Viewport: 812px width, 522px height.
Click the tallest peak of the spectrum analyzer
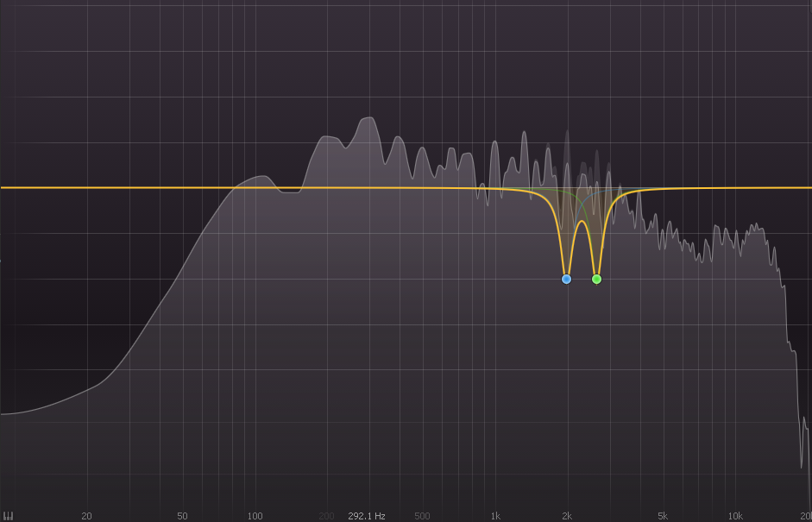pos(368,118)
